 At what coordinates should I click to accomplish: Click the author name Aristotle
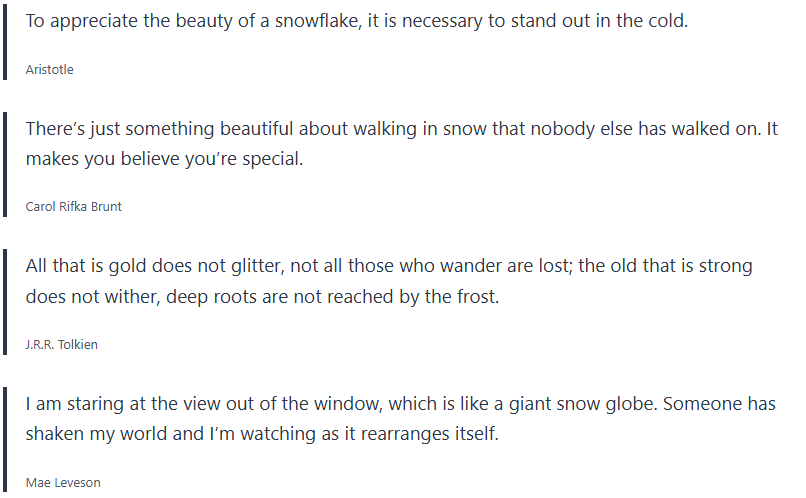coord(49,70)
